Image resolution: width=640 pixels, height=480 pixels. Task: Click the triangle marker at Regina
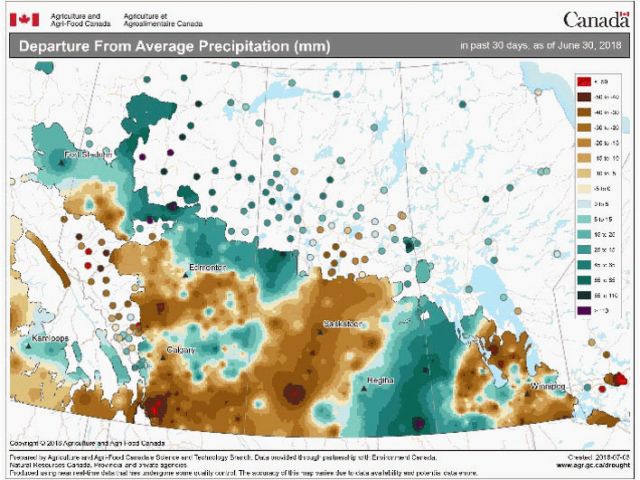coord(364,389)
